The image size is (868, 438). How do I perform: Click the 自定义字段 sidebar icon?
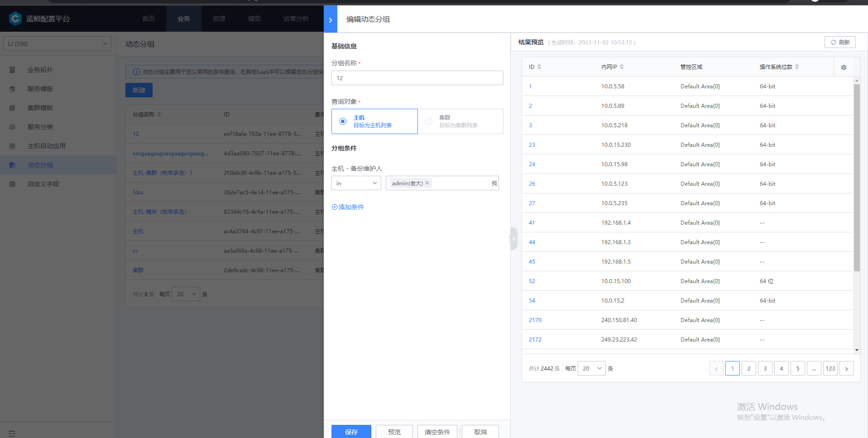(x=12, y=184)
